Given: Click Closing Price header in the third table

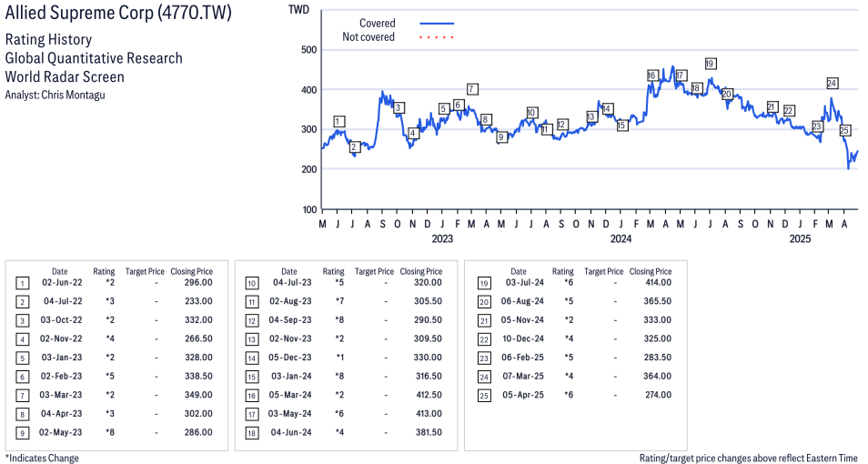Looking at the screenshot, I should 651,271.
